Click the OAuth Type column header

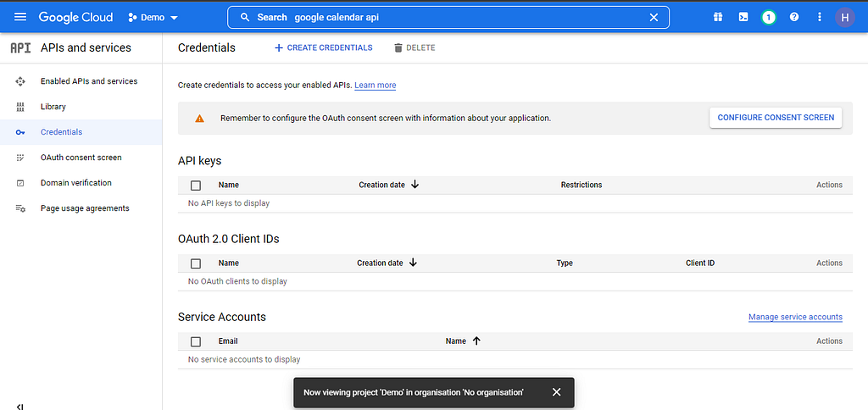pyautogui.click(x=565, y=263)
